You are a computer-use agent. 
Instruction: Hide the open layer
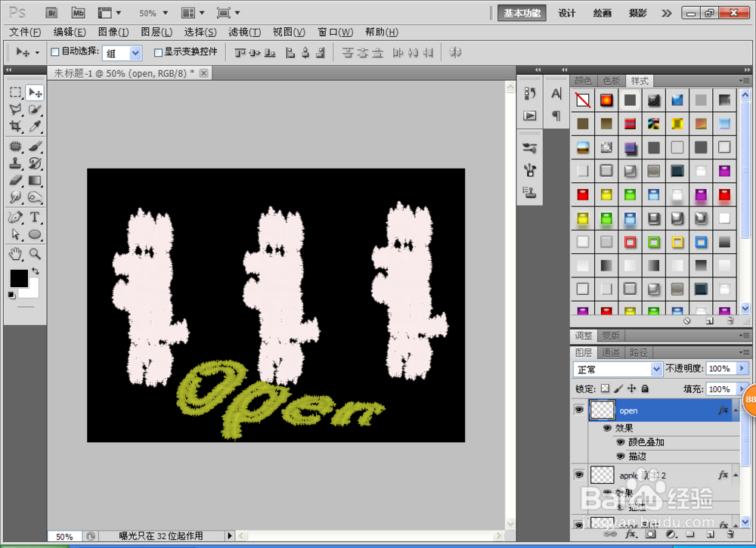pyautogui.click(x=579, y=410)
